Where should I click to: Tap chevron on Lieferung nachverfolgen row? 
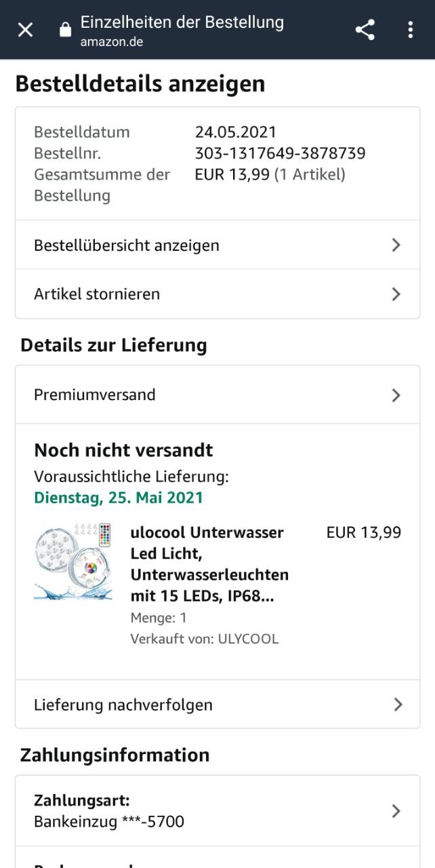[397, 705]
